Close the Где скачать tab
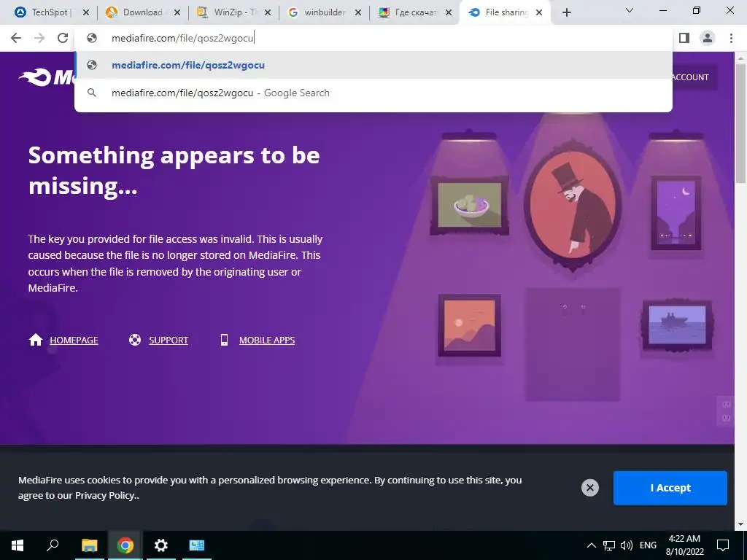The image size is (747, 560). coord(449,13)
